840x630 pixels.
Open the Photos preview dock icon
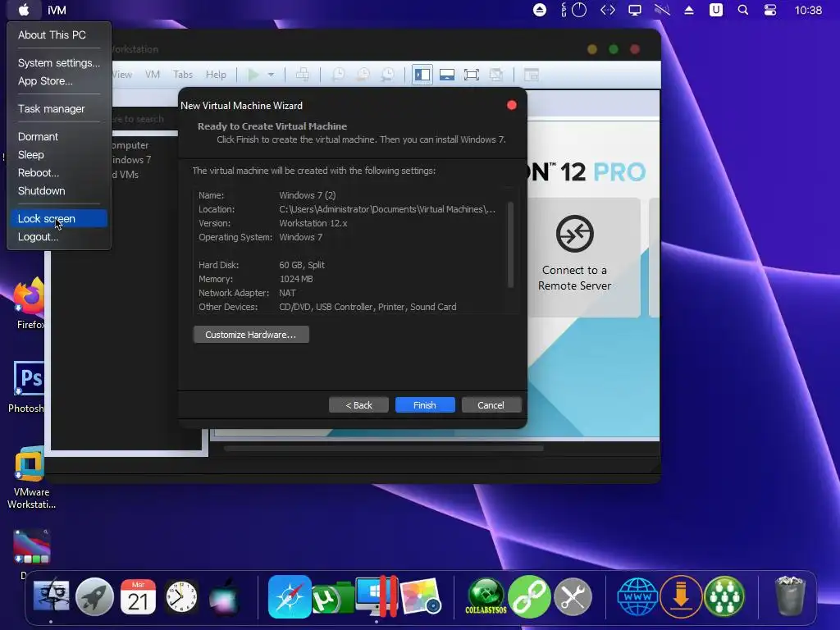click(x=421, y=596)
